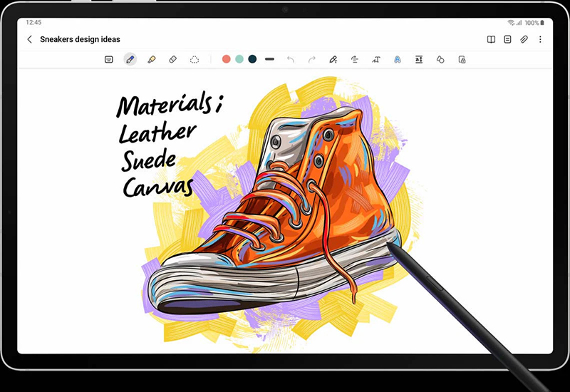Select the Pen tool
570x392 pixels.
[130, 59]
